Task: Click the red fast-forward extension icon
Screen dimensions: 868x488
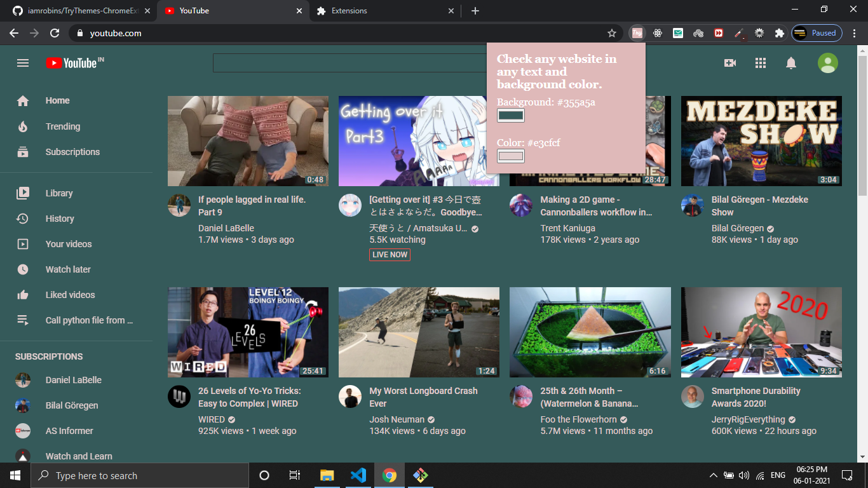Action: pos(719,33)
